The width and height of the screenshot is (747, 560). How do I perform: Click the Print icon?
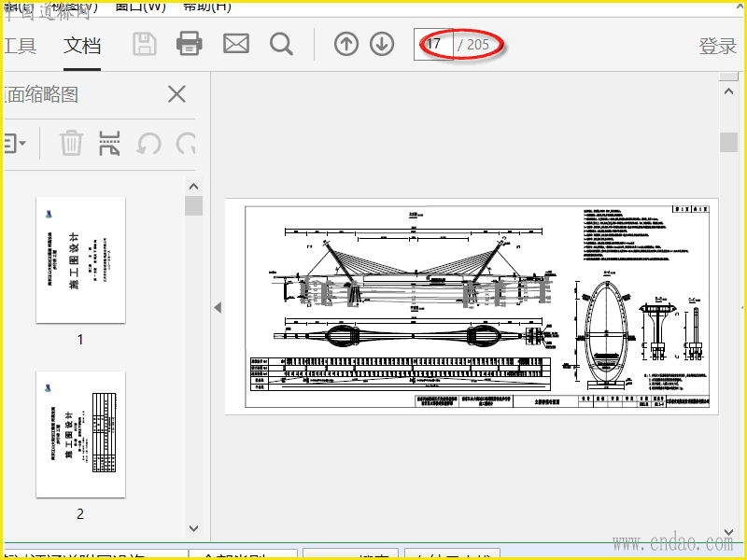coord(190,44)
